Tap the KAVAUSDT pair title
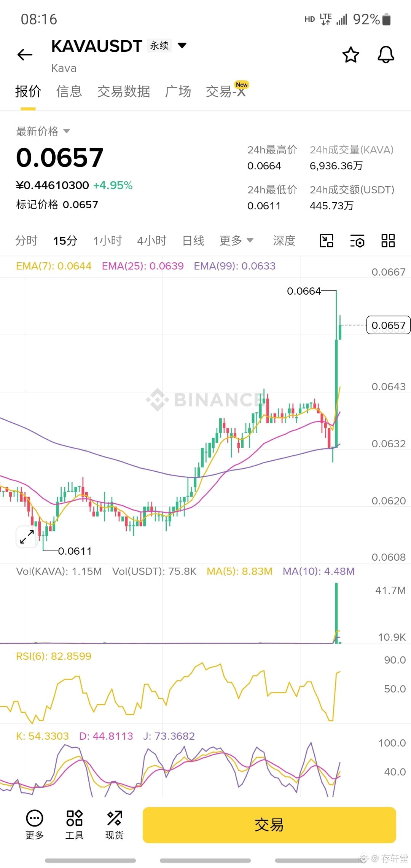Screen dimensions: 411x868 97,46
